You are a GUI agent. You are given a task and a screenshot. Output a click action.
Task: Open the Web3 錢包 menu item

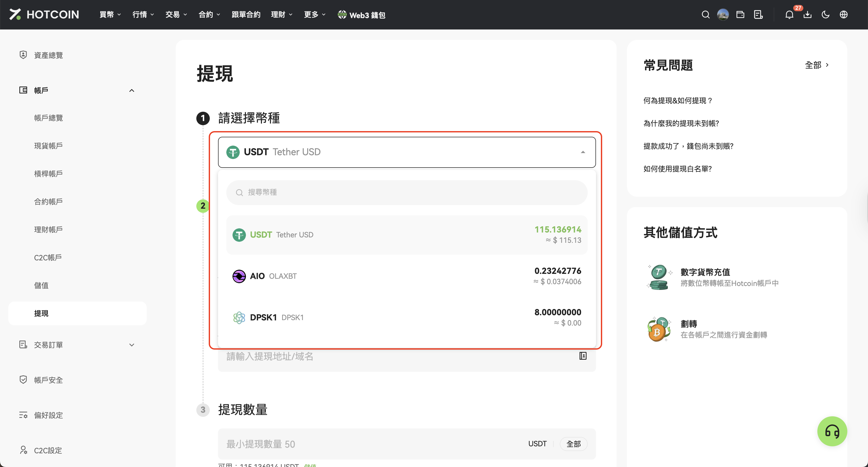coord(362,15)
